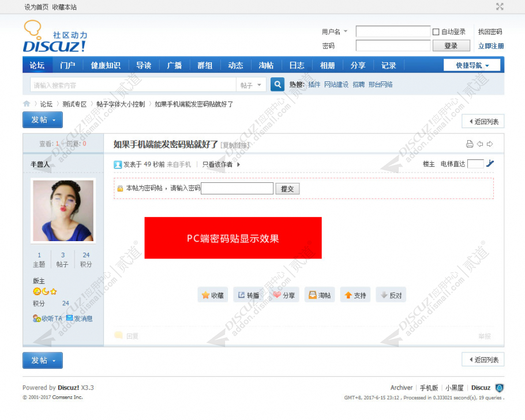The height and width of the screenshot is (420, 525).
Task: Click the 提交 password submit button
Action: point(287,189)
